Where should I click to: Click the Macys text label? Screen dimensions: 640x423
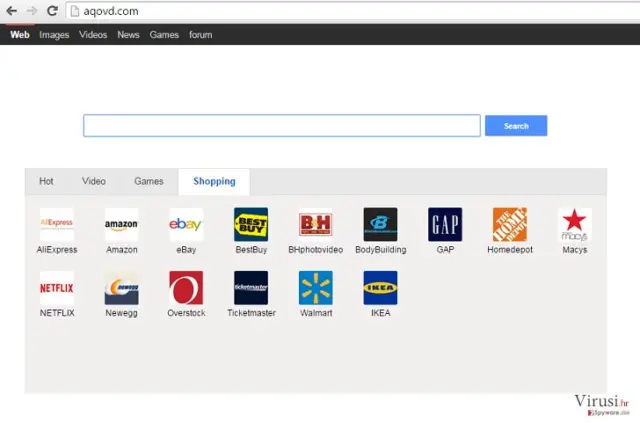tap(575, 249)
